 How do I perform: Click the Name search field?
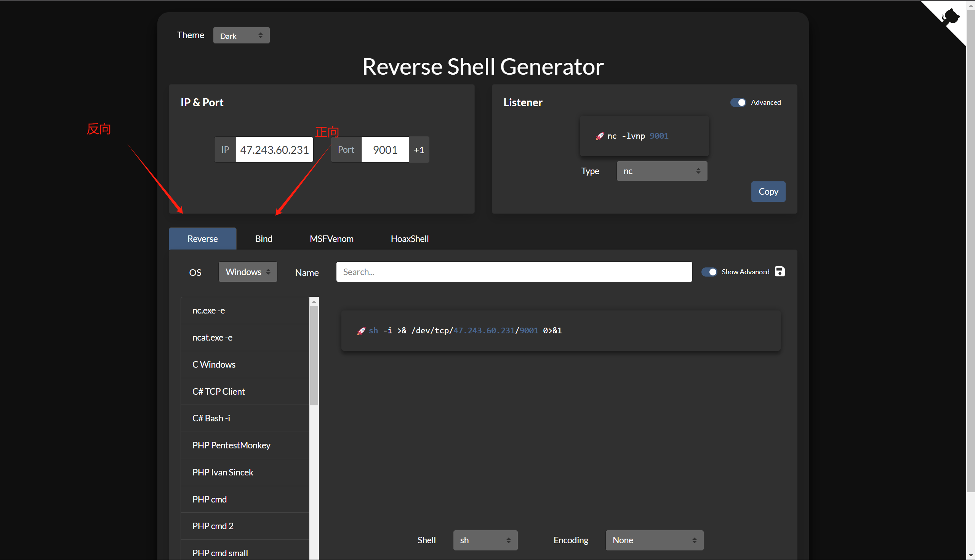tap(514, 272)
